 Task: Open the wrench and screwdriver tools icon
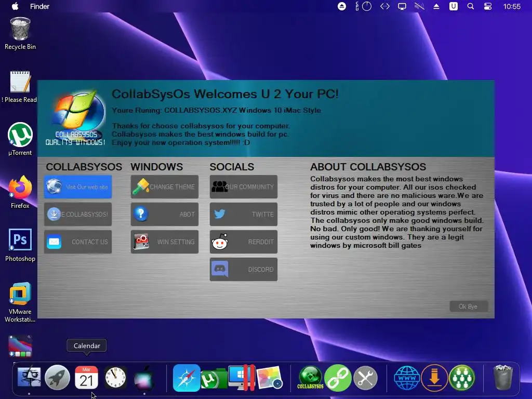pyautogui.click(x=365, y=378)
